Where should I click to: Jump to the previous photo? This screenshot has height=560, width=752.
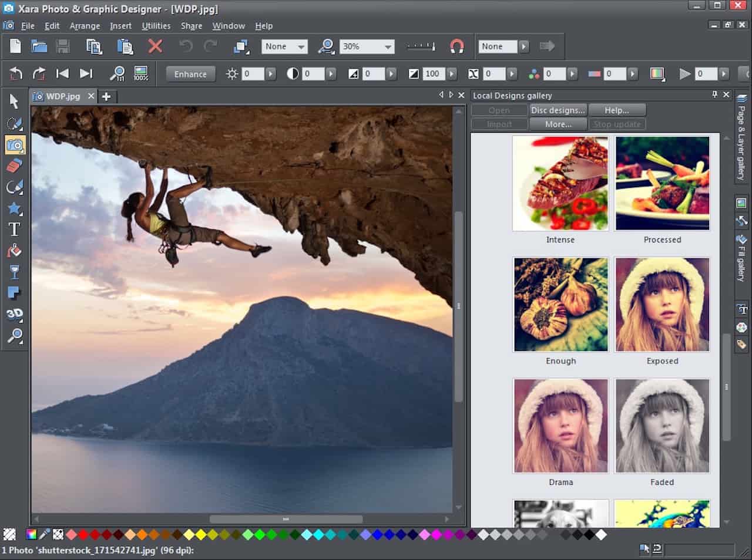tap(62, 73)
